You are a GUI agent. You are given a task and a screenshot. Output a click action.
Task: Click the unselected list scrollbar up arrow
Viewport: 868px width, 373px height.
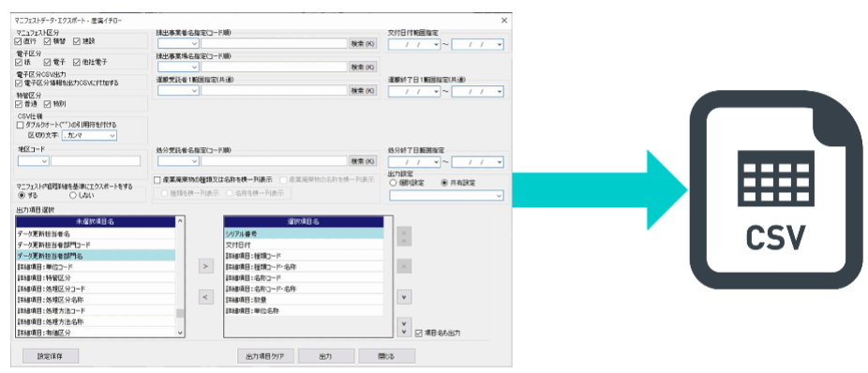point(180,221)
